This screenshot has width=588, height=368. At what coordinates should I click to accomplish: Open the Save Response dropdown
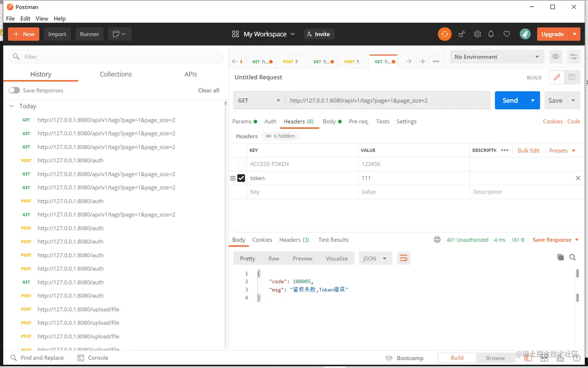[x=556, y=240]
